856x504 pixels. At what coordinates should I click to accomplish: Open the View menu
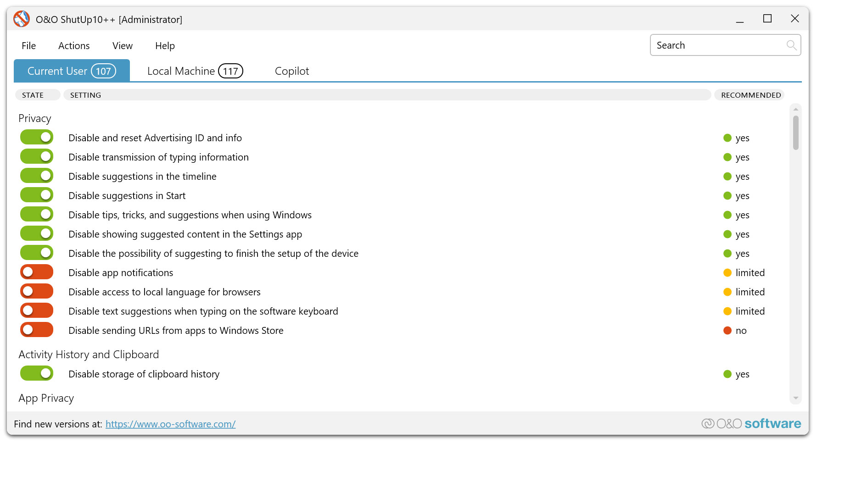pos(122,45)
